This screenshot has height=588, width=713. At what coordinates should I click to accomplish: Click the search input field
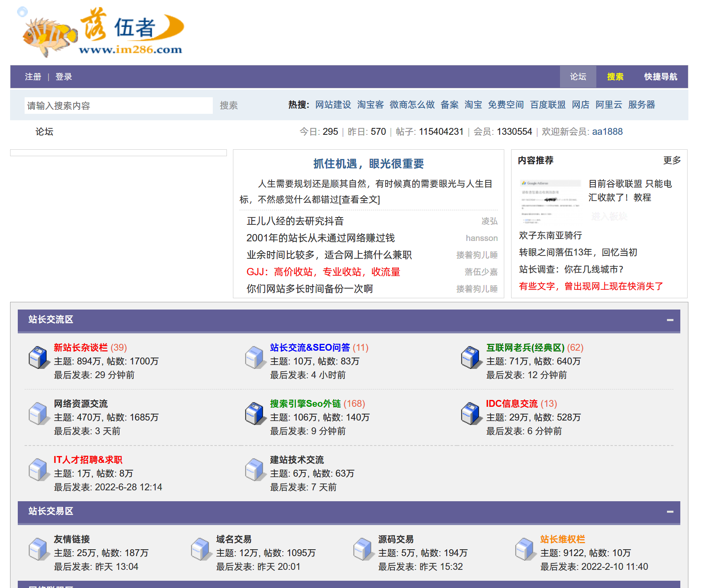118,106
